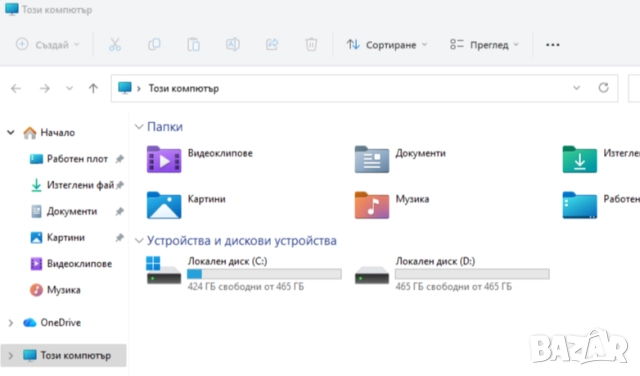Go back with the left arrow
The image size is (640, 376).
pyautogui.click(x=16, y=88)
